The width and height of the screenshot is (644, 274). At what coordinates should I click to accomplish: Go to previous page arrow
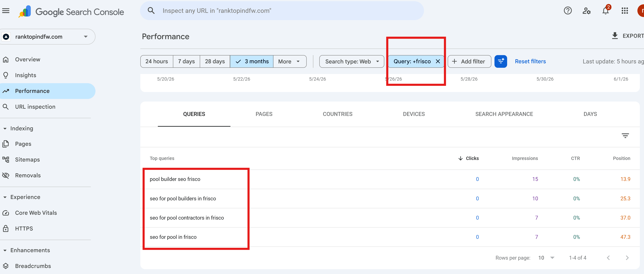(608, 258)
